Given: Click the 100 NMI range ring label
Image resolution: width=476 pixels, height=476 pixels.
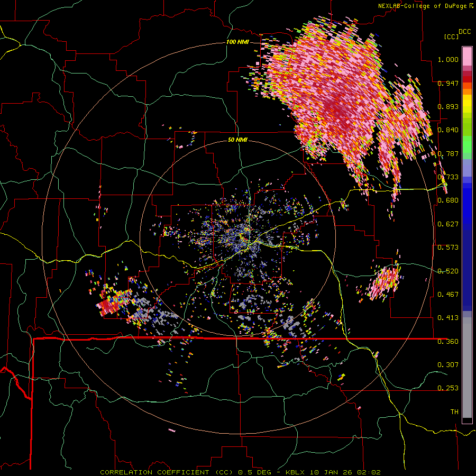Looking at the screenshot, I should [x=237, y=42].
